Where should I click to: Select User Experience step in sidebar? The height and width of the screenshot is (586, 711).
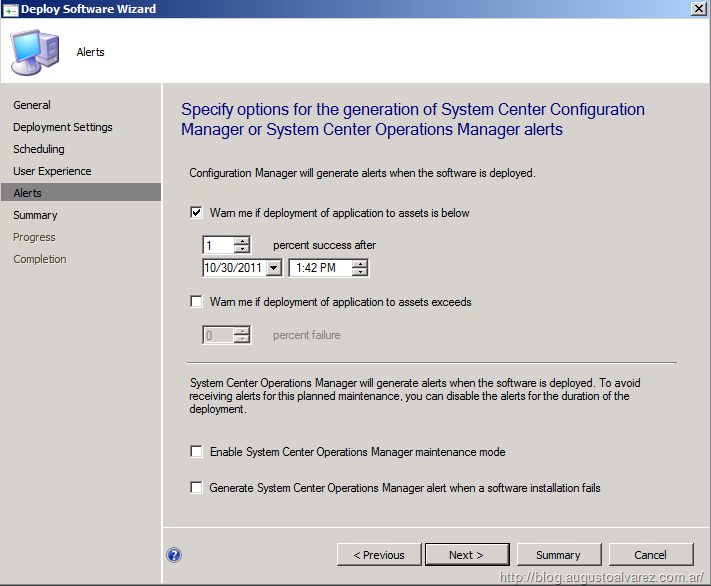pos(52,171)
